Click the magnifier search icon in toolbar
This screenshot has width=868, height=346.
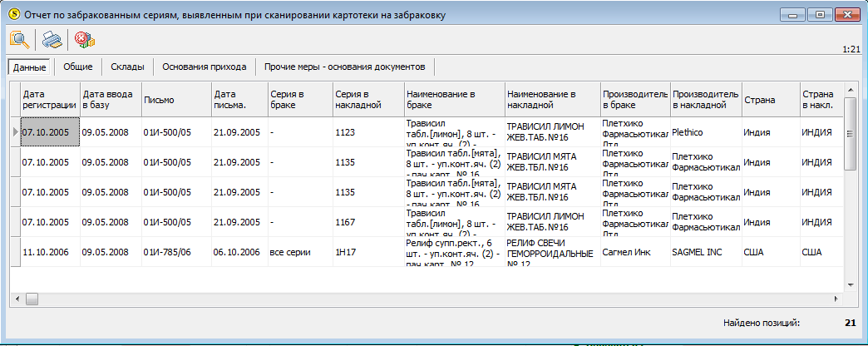19,40
